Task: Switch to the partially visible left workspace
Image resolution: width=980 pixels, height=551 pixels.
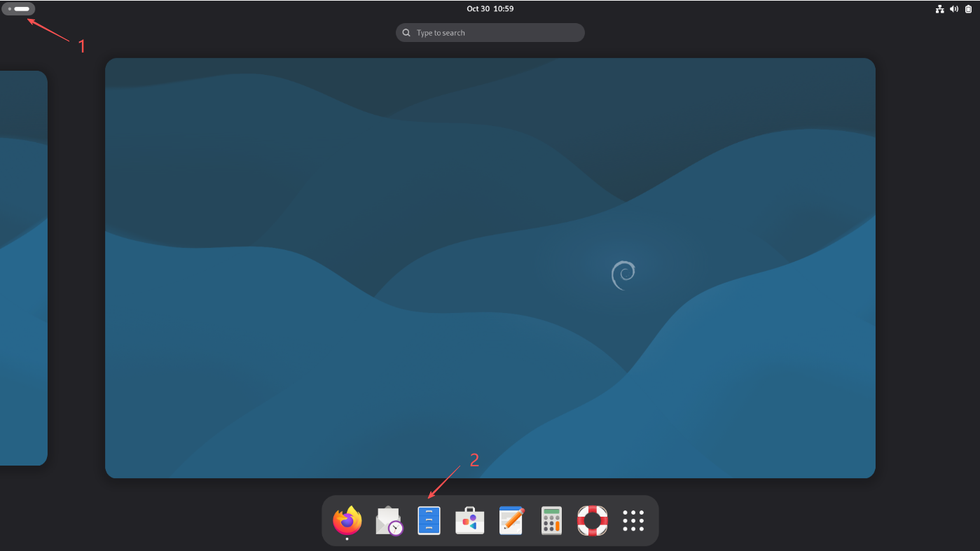Action: click(22, 267)
